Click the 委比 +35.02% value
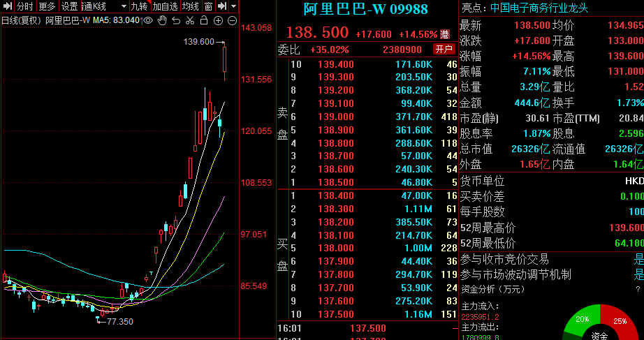The height and width of the screenshot is (340, 644). [x=330, y=50]
